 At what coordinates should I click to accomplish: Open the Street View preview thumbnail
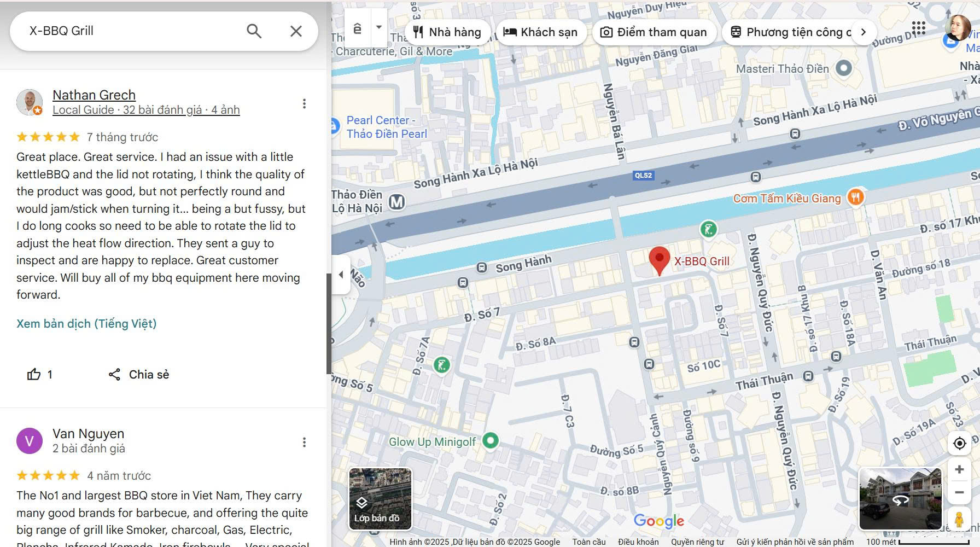[901, 499]
